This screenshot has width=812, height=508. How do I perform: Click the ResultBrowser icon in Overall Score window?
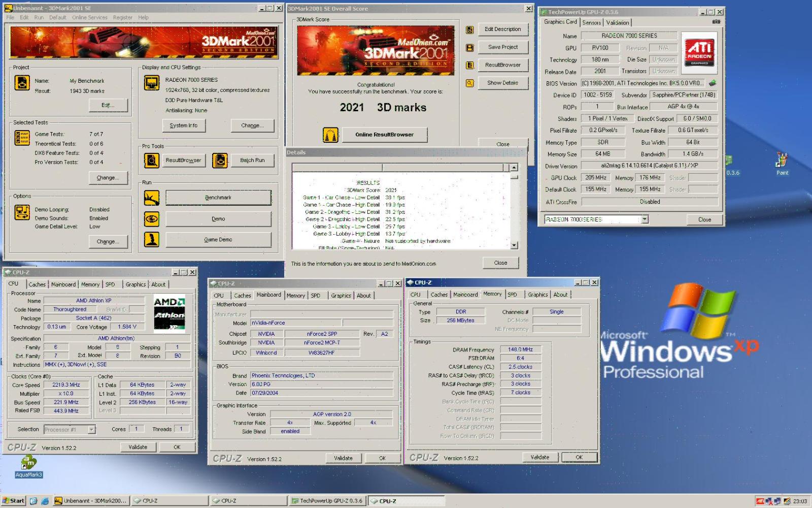click(x=470, y=65)
